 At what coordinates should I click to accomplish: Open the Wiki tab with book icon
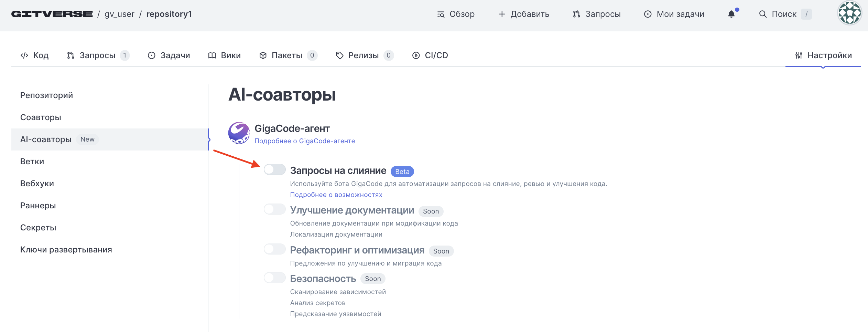224,55
